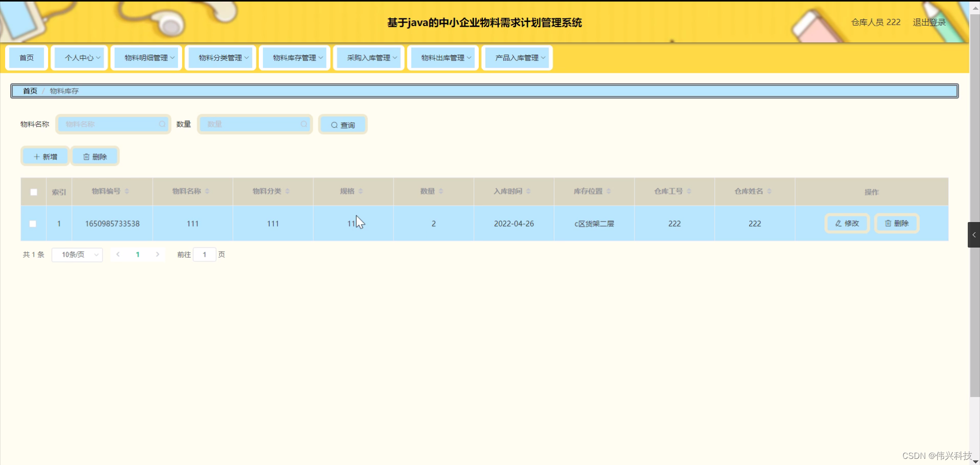Expand the 采购入库管理 menu
The width and height of the screenshot is (980, 465).
coord(369,58)
